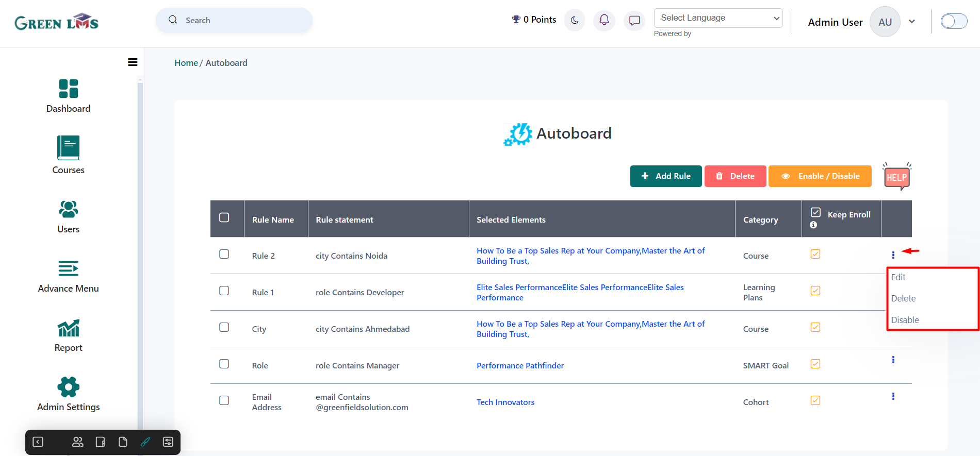Toggle Keep Enroll checkbox for Rule 2
980x456 pixels.
click(815, 254)
